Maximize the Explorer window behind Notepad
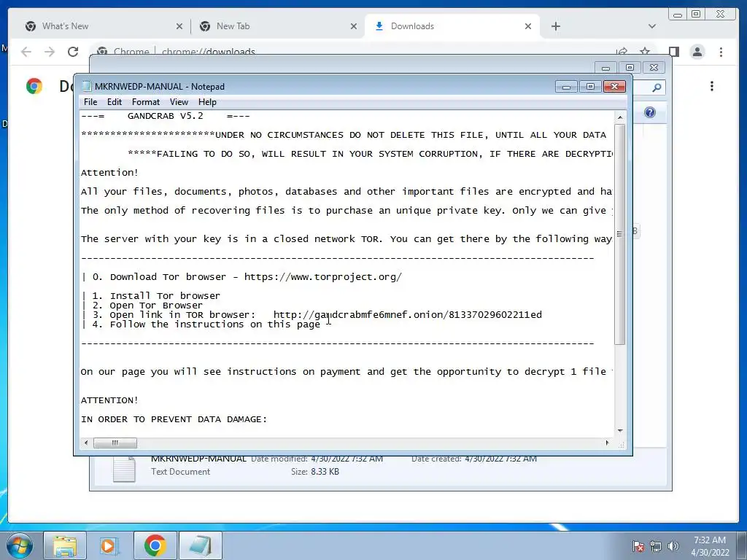Screen dimensions: 747x560 point(630,68)
